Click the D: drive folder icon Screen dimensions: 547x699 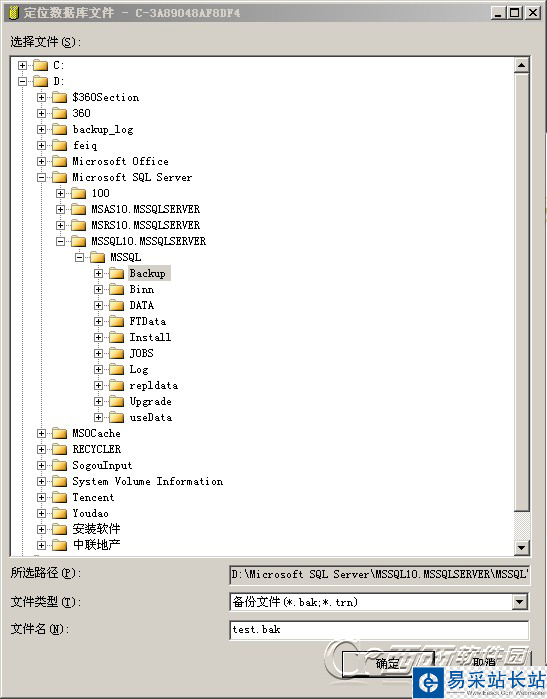pos(41,81)
